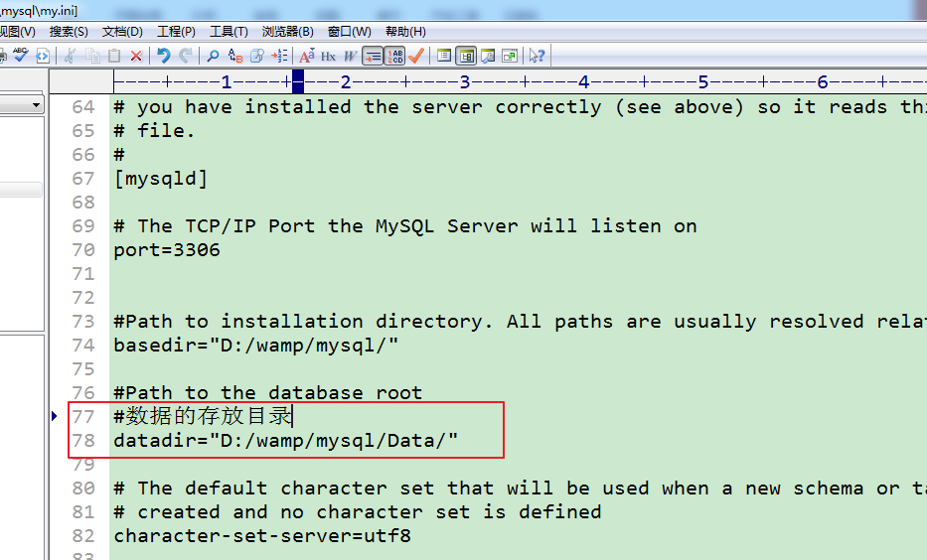Image resolution: width=927 pixels, height=560 pixels.
Task: Cut the selection with scissors icon
Action: coord(70,56)
